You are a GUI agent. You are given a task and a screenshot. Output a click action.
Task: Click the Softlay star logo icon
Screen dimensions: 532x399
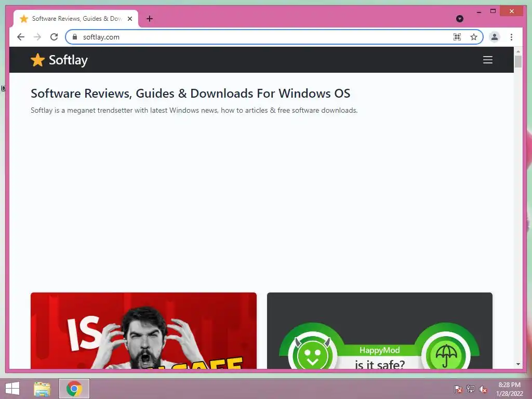point(37,60)
